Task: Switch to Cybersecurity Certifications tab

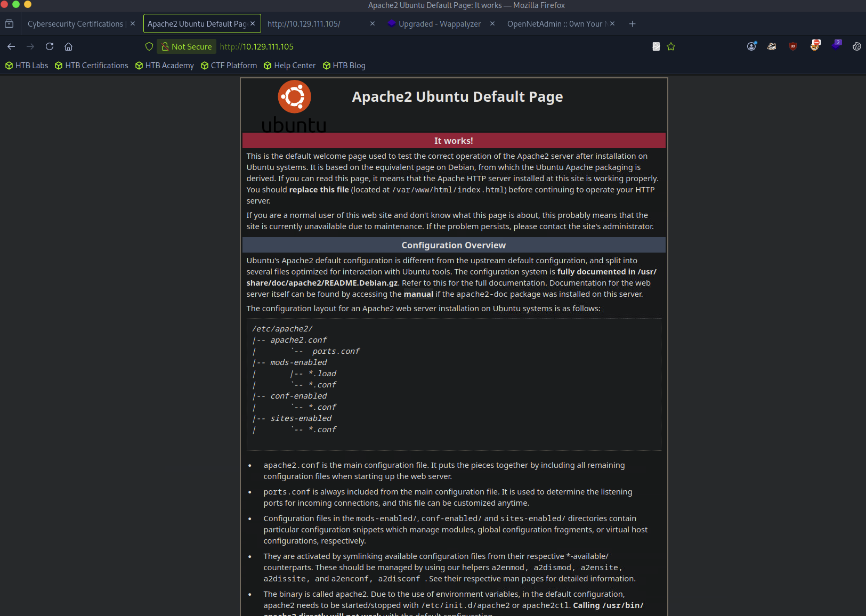Action: 75,24
